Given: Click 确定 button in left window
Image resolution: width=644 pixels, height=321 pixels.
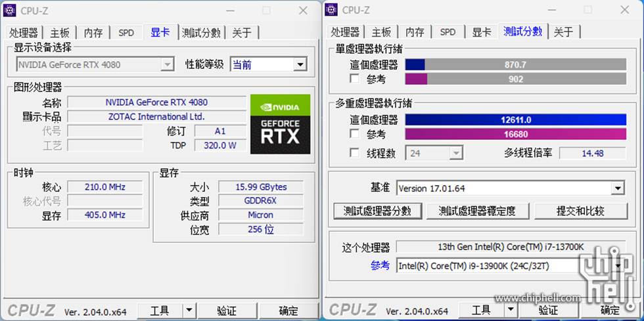Looking at the screenshot, I should pos(288,310).
